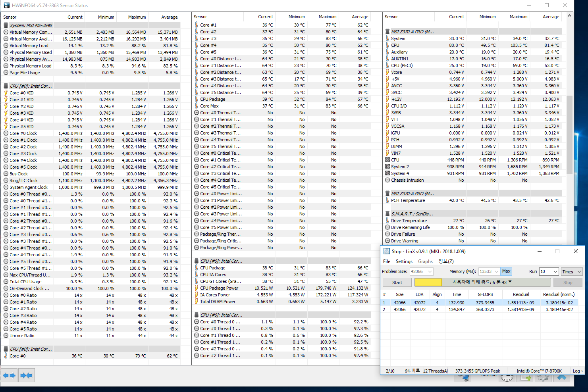588x392 pixels.
Task: Click the collapse columns arrows button in HWiNFO
Action: 26,375
